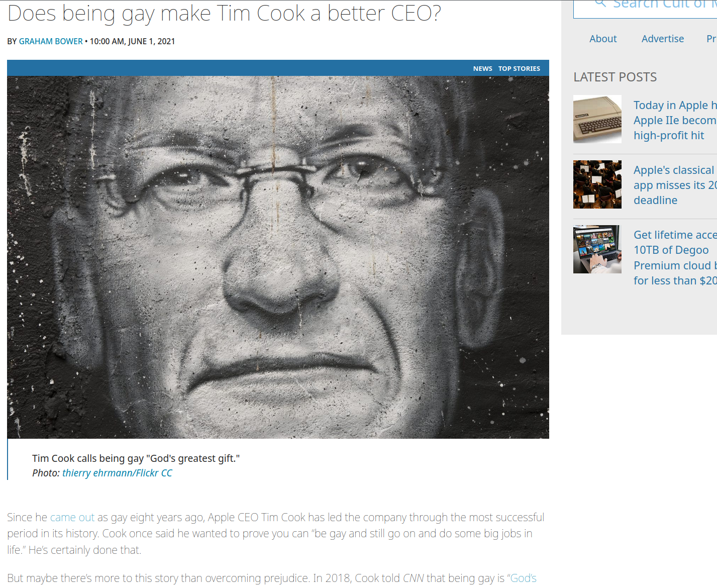Read 'Today in Apple history' post
This screenshot has height=588, width=717.
click(x=675, y=120)
